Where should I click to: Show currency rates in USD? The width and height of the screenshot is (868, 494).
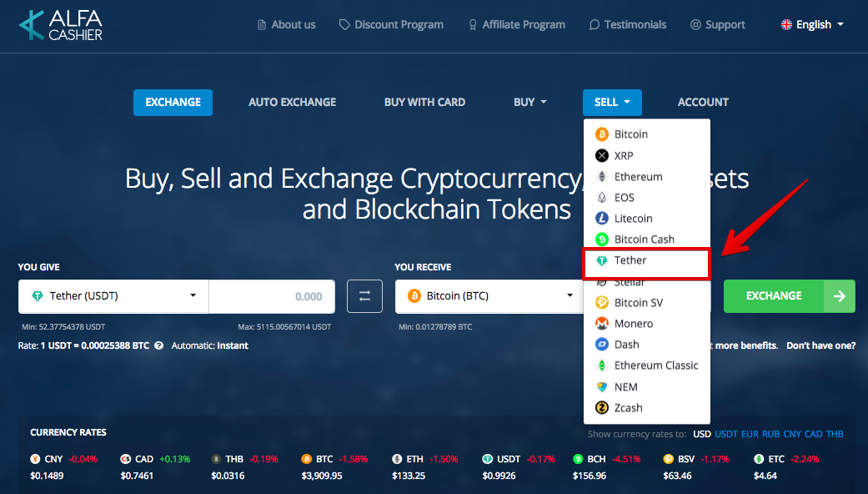[x=702, y=434]
